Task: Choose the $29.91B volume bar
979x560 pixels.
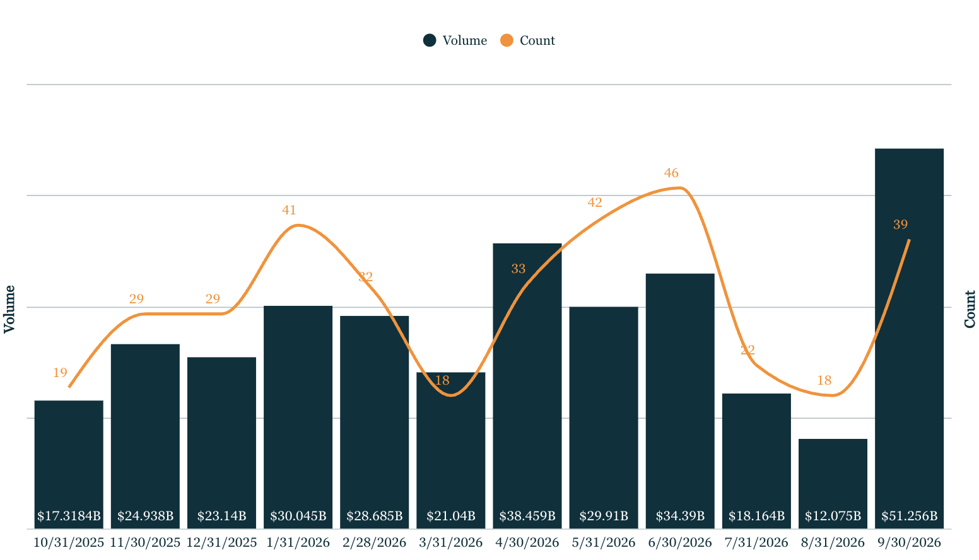Action: pyautogui.click(x=604, y=418)
